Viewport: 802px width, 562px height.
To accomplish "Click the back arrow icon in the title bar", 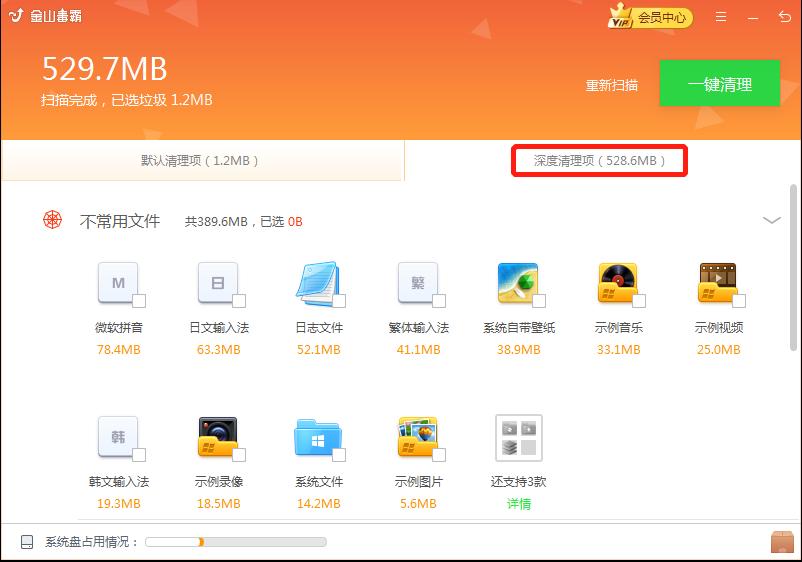I will [x=785, y=17].
